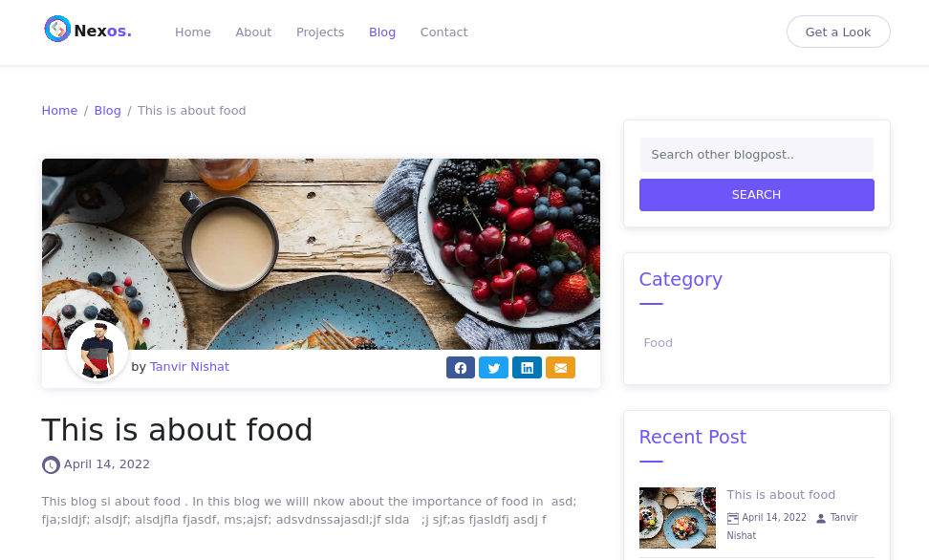This screenshot has width=929, height=560.
Task: Select the Food category link
Action: (x=659, y=343)
